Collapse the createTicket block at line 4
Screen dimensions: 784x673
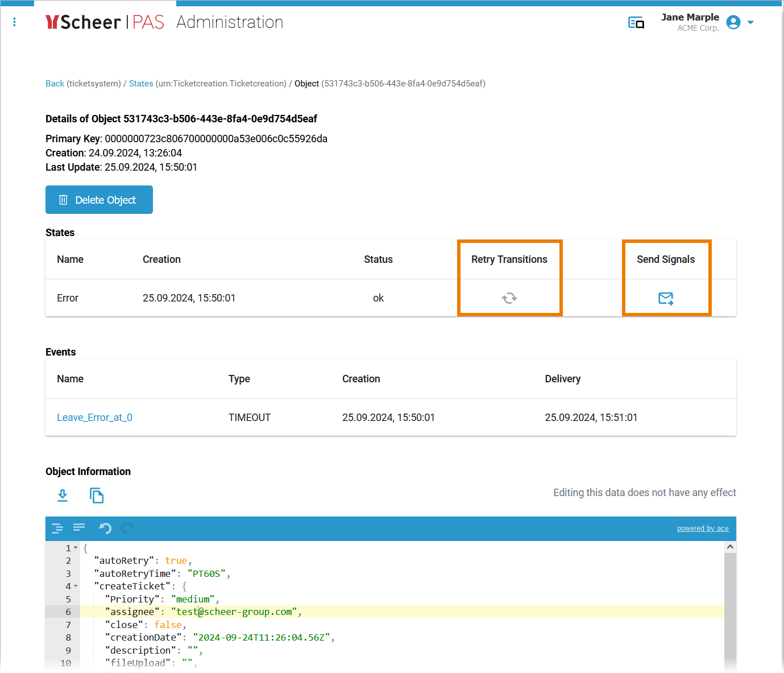[76, 586]
